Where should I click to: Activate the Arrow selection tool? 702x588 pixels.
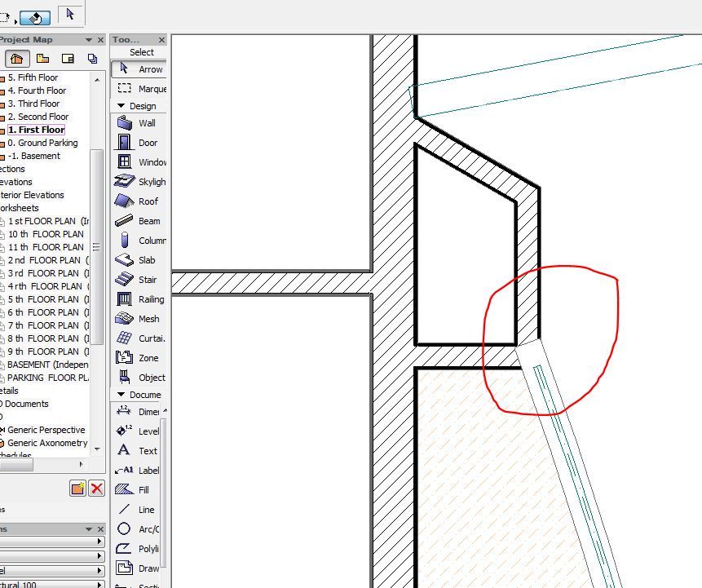pos(139,69)
